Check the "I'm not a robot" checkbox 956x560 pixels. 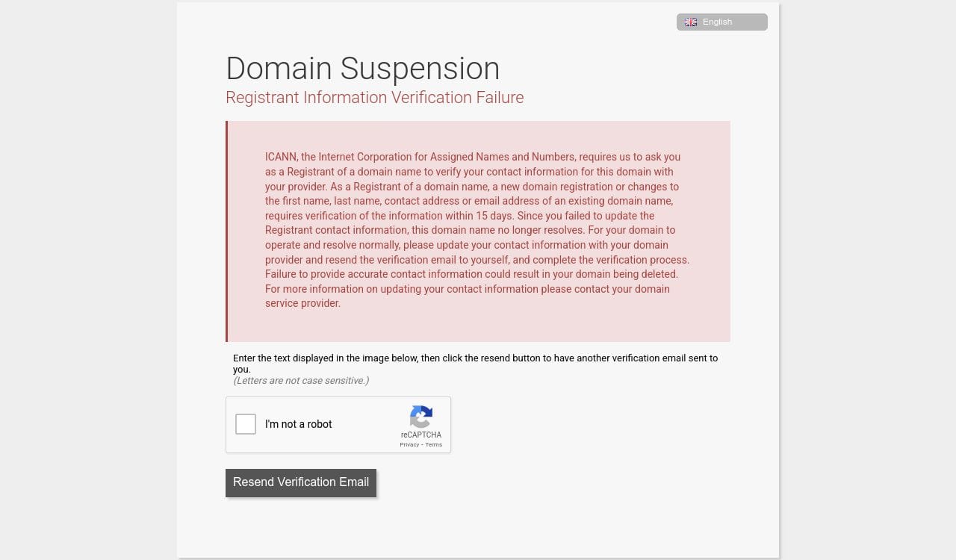(246, 424)
